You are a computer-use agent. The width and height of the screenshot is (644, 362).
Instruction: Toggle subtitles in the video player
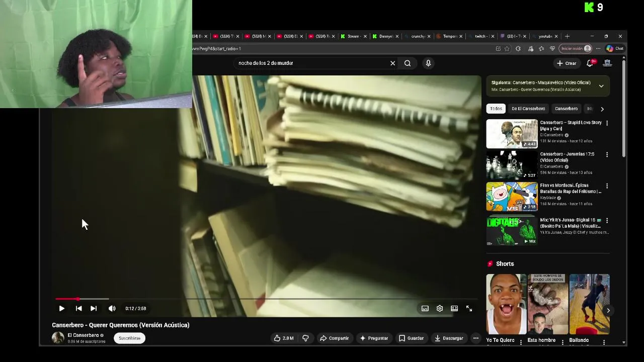click(425, 309)
